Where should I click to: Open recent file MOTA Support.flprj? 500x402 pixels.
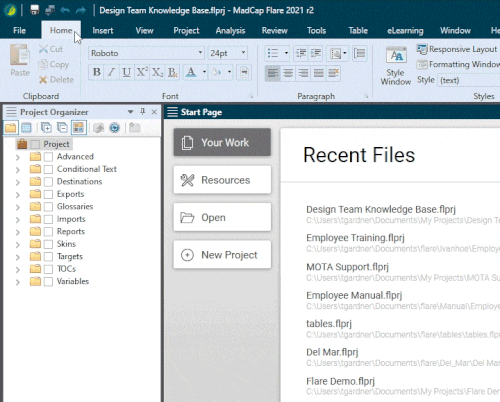tap(347, 267)
